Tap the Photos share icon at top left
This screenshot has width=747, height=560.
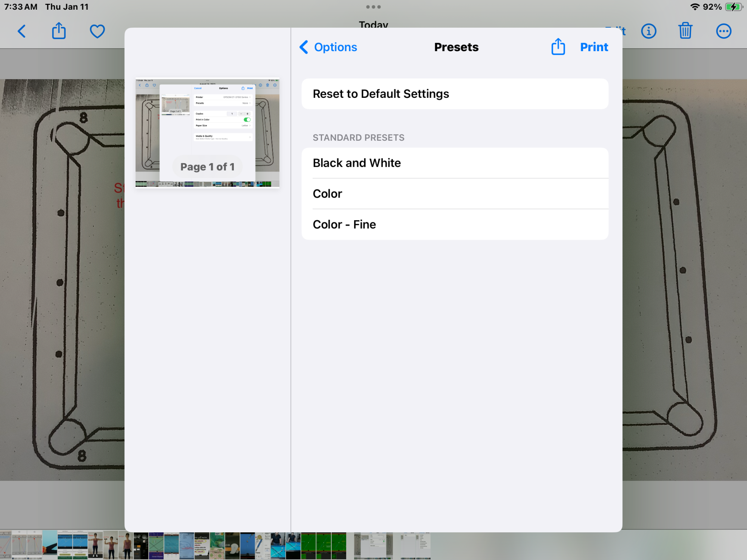click(59, 31)
